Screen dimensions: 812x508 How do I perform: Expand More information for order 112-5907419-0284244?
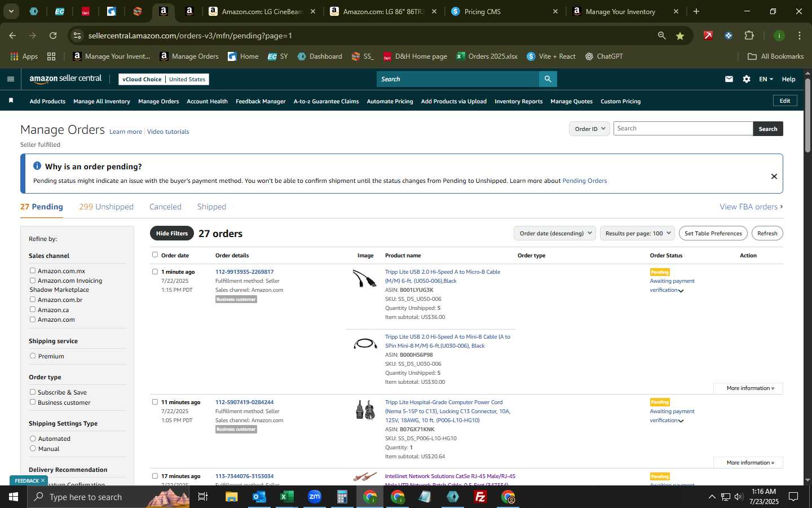748,463
